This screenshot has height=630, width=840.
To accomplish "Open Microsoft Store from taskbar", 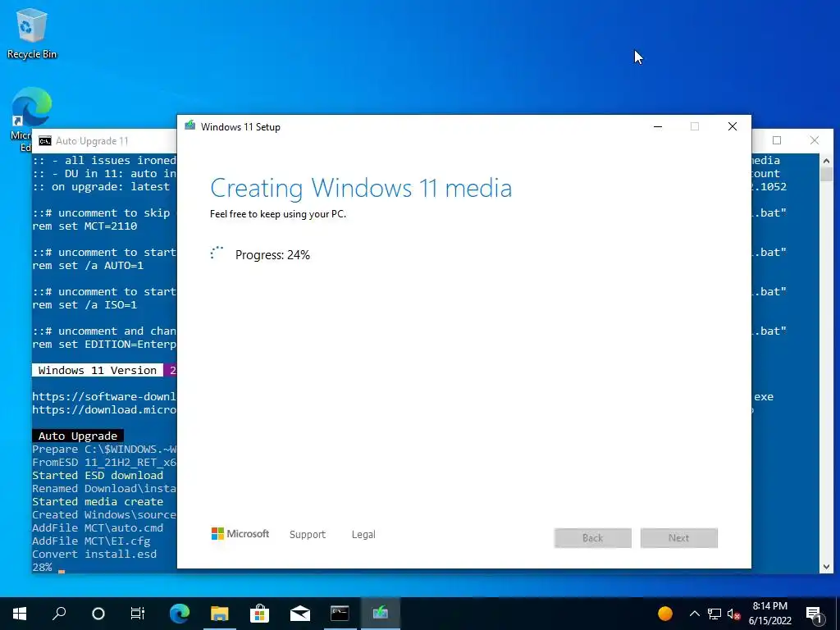I will coord(260,614).
